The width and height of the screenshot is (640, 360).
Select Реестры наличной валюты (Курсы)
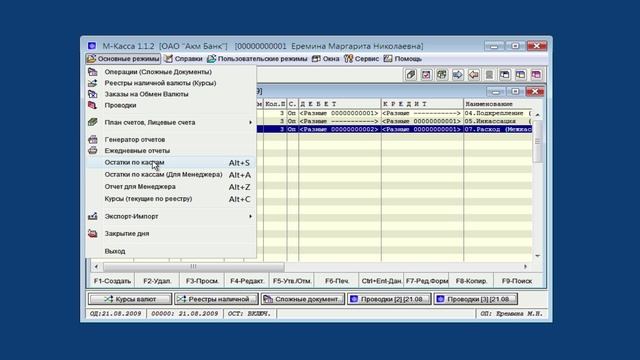point(171,83)
